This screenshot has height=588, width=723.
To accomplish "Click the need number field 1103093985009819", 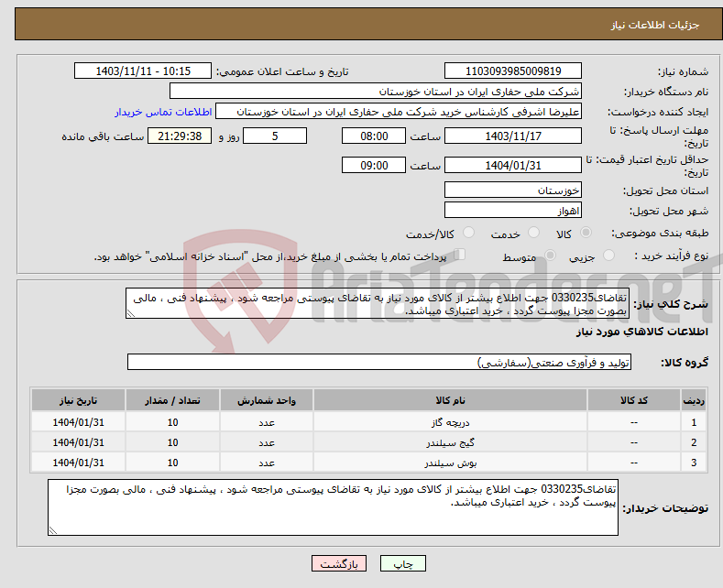I will tap(513, 71).
